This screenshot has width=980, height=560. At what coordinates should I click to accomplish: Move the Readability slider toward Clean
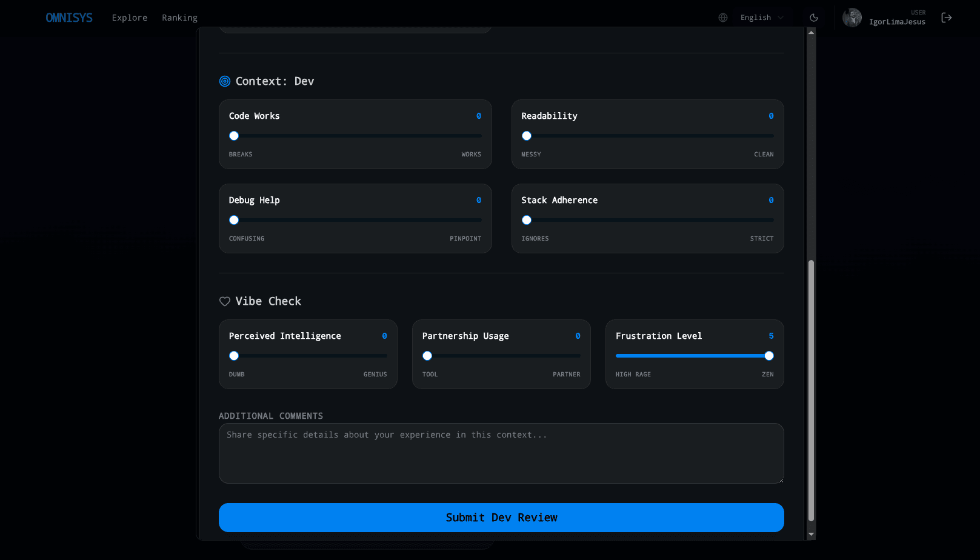526,136
